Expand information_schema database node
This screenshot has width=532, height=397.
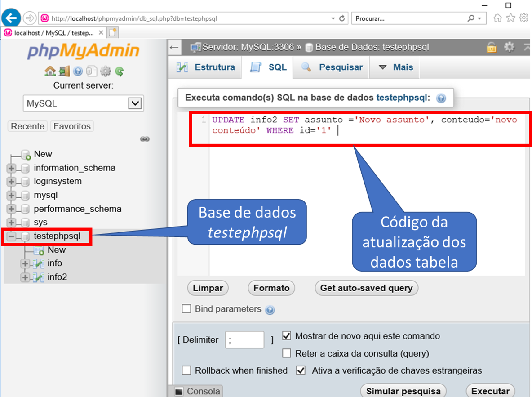(11, 168)
